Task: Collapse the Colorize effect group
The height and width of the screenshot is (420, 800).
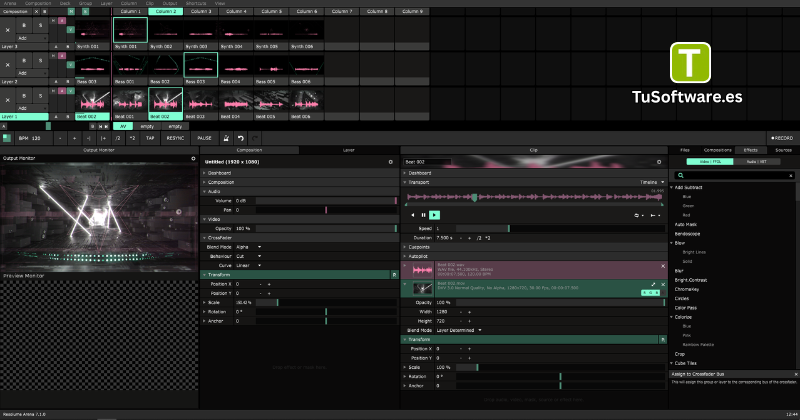Action: (671, 317)
